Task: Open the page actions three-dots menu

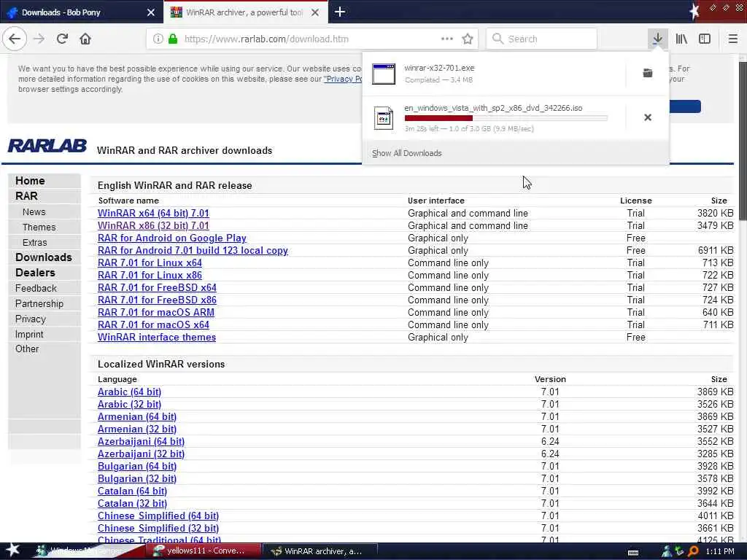Action: [x=447, y=39]
